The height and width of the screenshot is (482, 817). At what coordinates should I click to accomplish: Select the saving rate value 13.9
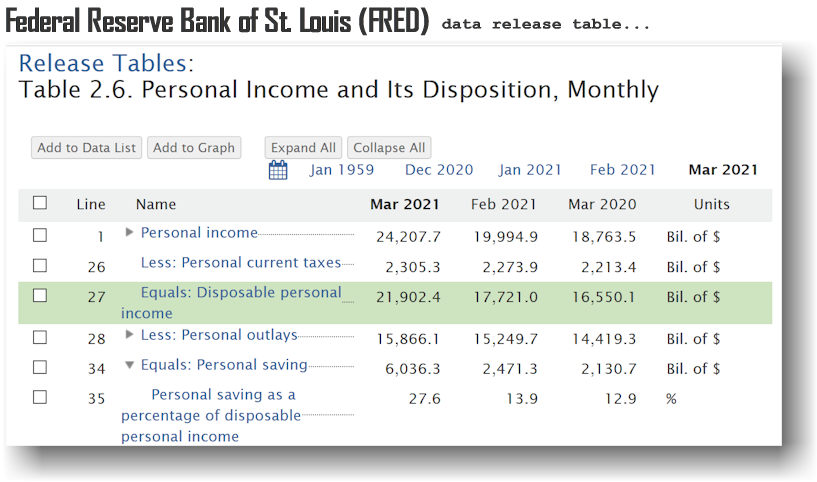click(x=522, y=399)
